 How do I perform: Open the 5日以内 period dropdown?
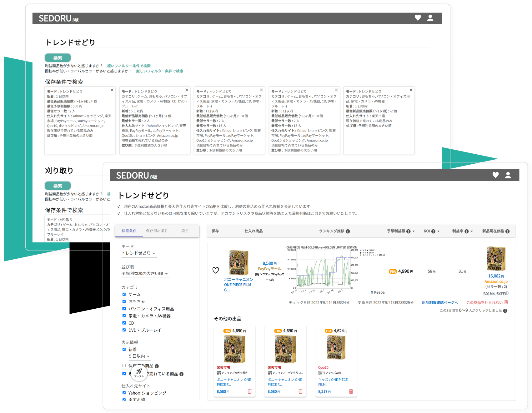tap(140, 356)
